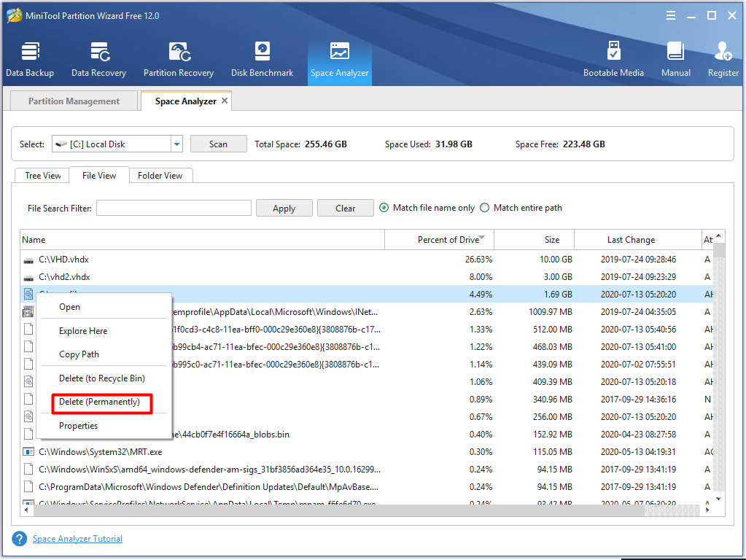Choose Open from the context menu
The height and width of the screenshot is (560, 746).
click(x=69, y=307)
